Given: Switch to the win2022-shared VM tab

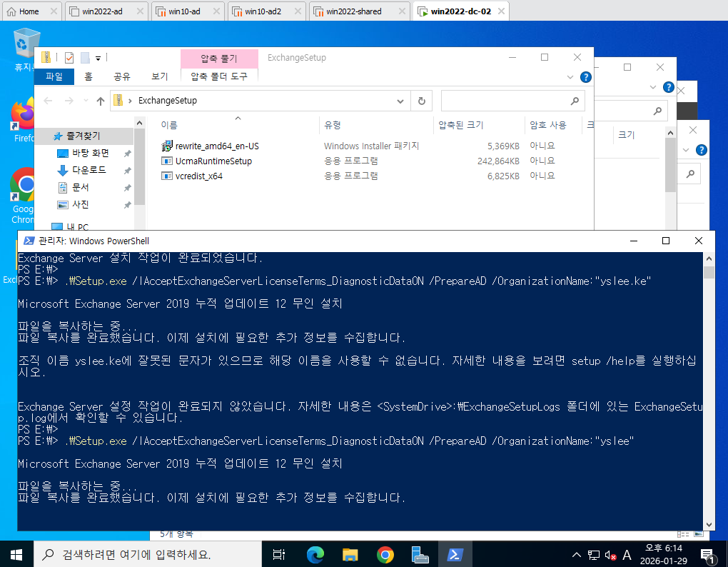Looking at the screenshot, I should [x=354, y=11].
